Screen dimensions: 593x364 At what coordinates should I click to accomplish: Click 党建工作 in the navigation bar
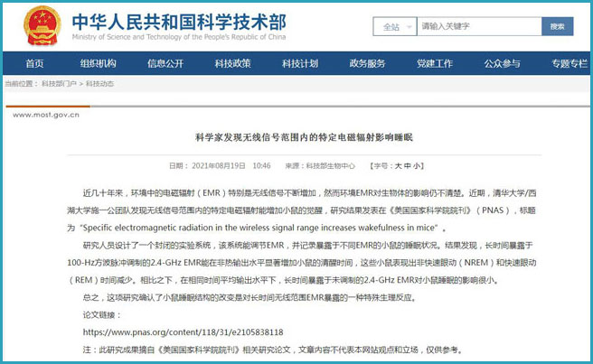point(435,64)
